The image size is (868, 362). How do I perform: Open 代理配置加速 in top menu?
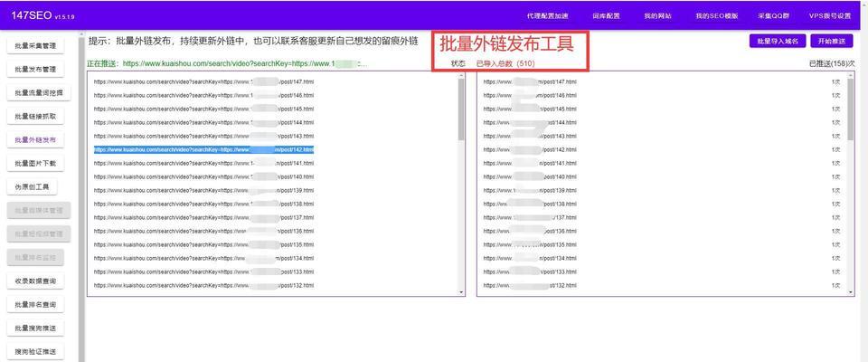click(548, 16)
